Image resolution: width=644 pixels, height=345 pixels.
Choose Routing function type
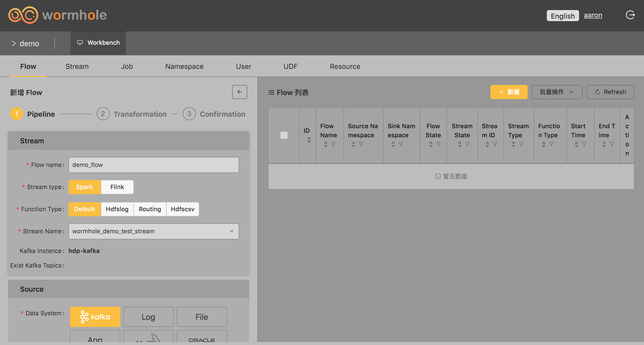coord(150,209)
